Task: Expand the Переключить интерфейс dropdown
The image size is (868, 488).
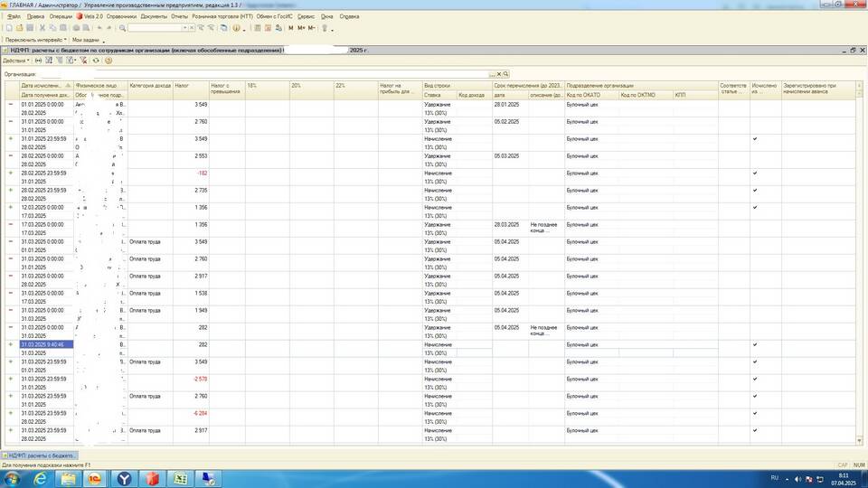Action: tap(36, 40)
